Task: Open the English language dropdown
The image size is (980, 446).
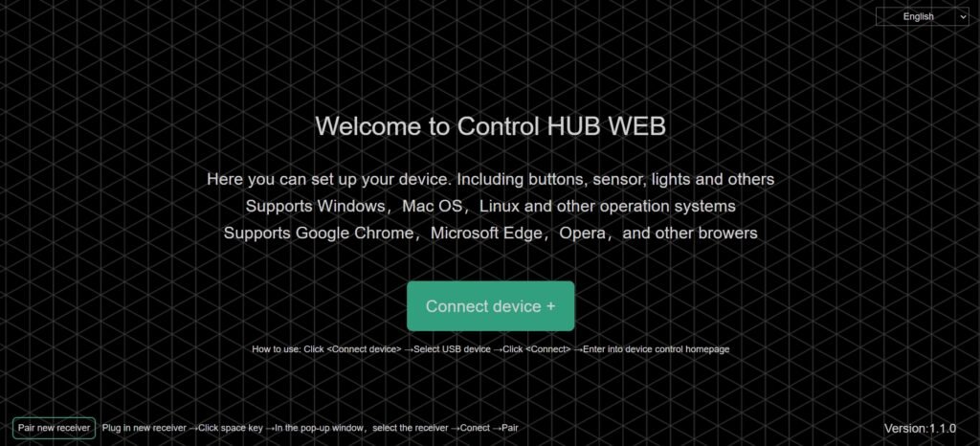Action: 923,17
